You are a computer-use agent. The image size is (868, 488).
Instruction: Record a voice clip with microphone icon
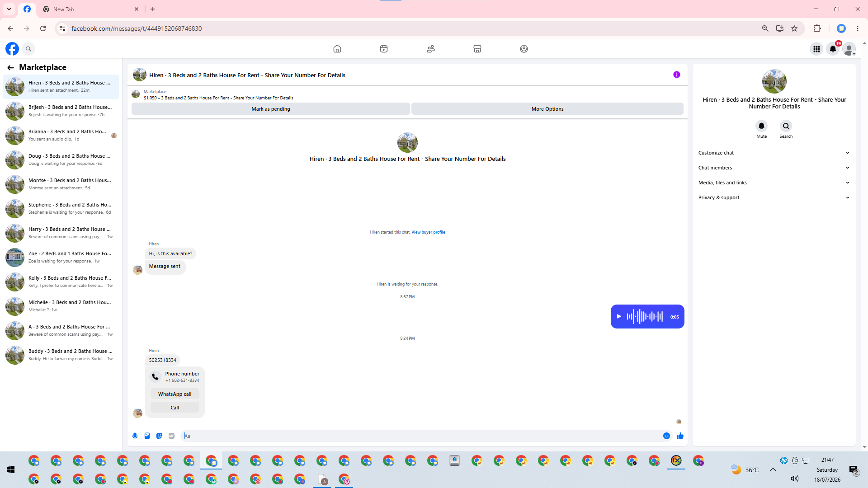(x=135, y=436)
